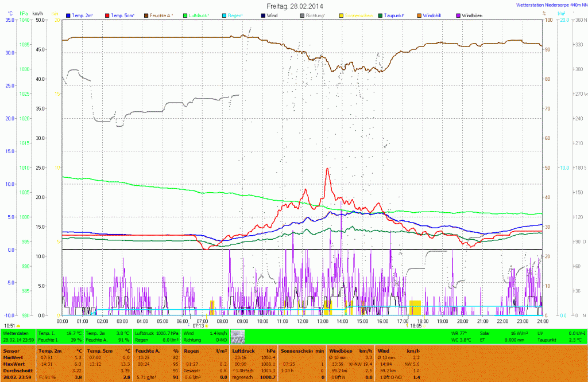The image size is (588, 382).
Task: Click the 18:05 sunset time marker
Action: (415, 326)
